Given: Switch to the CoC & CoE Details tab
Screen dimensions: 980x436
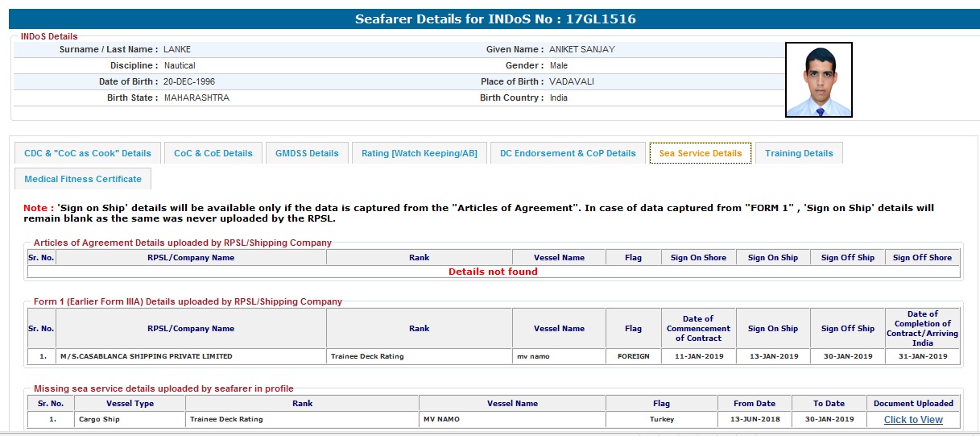Looking at the screenshot, I should click(x=213, y=153).
